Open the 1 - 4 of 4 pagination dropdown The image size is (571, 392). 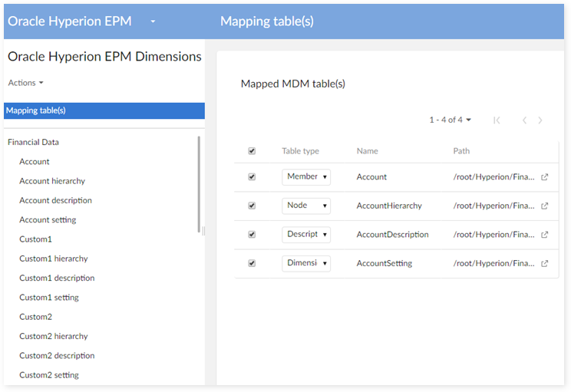[x=450, y=120]
